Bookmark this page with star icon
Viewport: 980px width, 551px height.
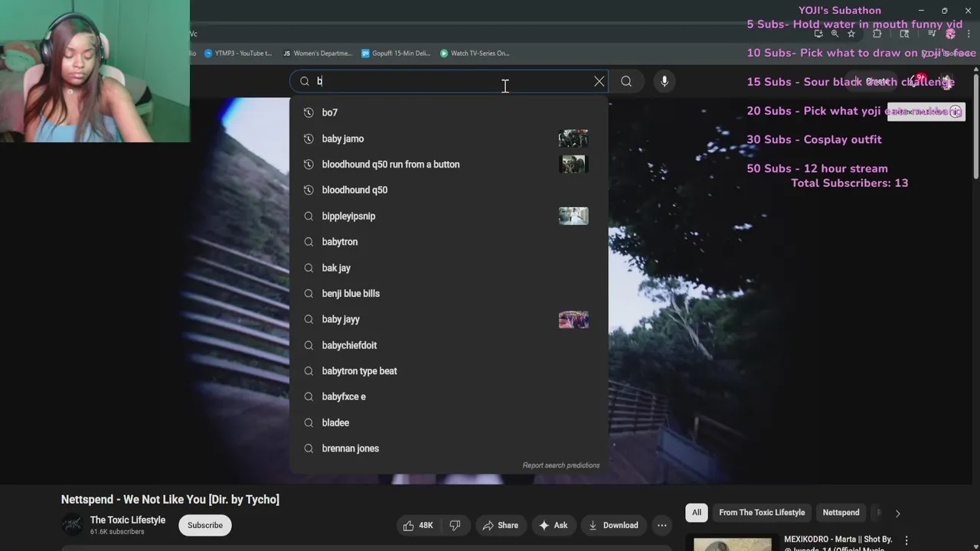(x=851, y=34)
